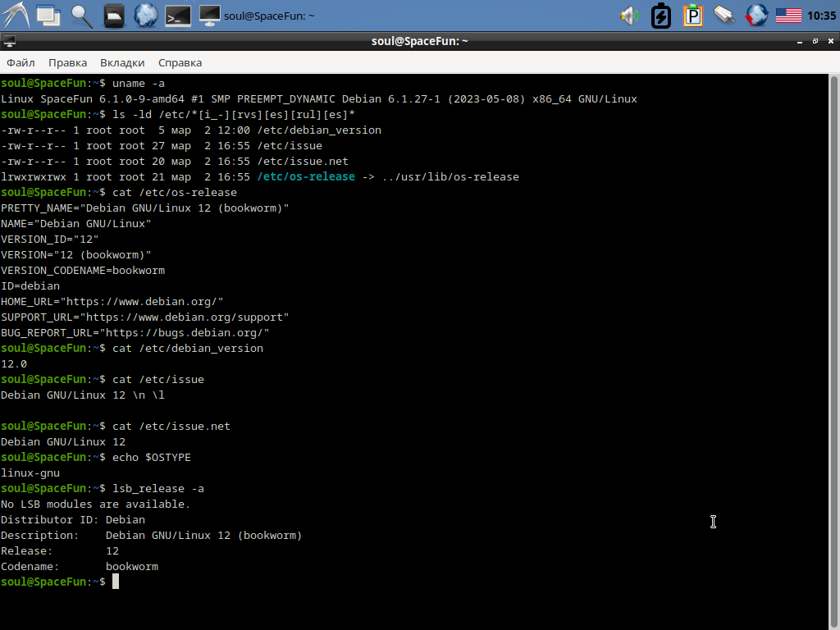Open the clipboard manager tray icon
The width and height of the screenshot is (840, 630).
click(x=692, y=16)
